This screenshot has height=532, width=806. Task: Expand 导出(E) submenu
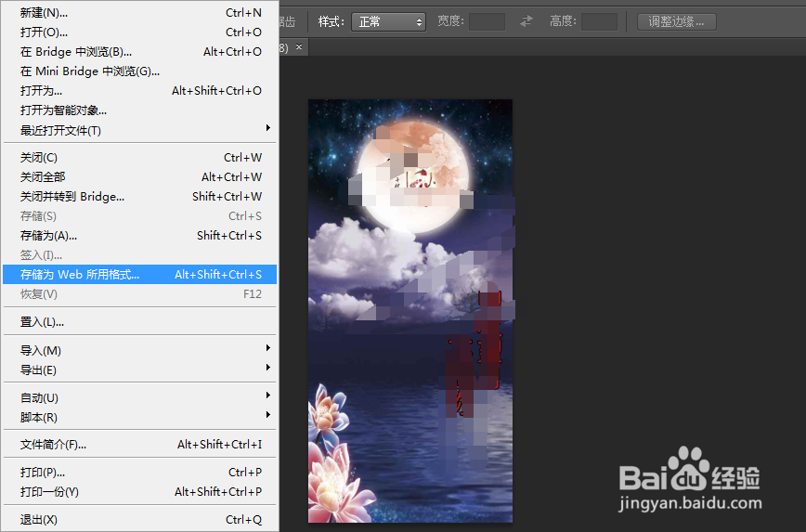tap(140, 370)
